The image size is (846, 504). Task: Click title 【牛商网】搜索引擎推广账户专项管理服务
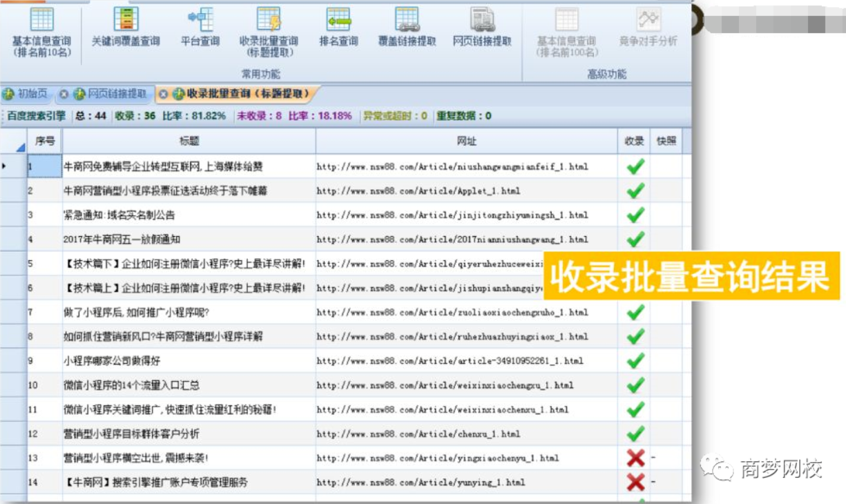click(155, 483)
